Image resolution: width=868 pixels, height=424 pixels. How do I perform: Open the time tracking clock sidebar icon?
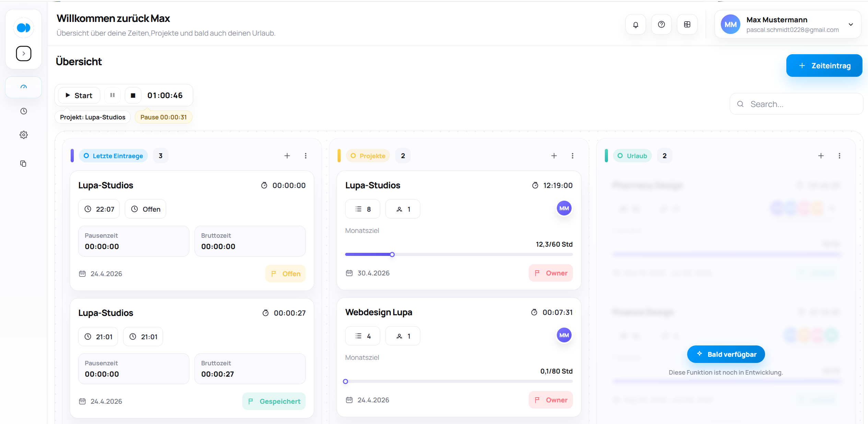point(24,111)
